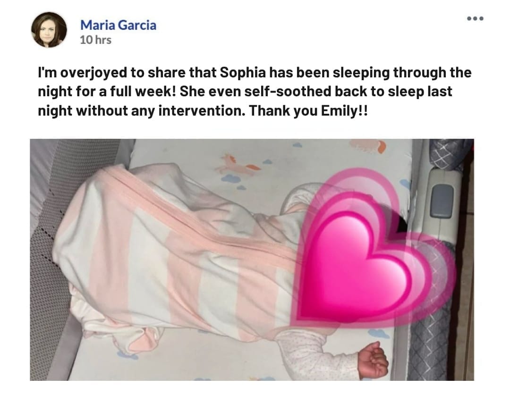Click the 10 hrs timestamp
Image resolution: width=510 pixels, height=420 pixels.
click(95, 40)
